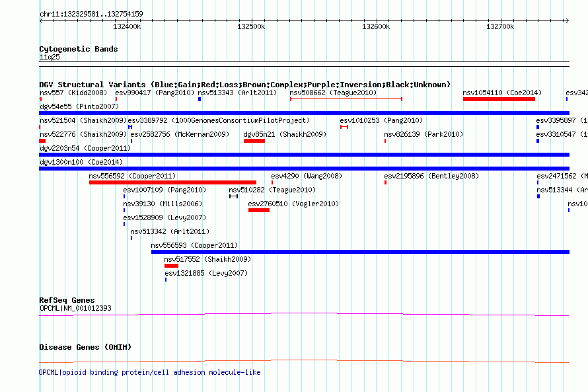The height and width of the screenshot is (392, 588).
Task: Select the DGV Structural Variants track heading
Action: (244, 85)
